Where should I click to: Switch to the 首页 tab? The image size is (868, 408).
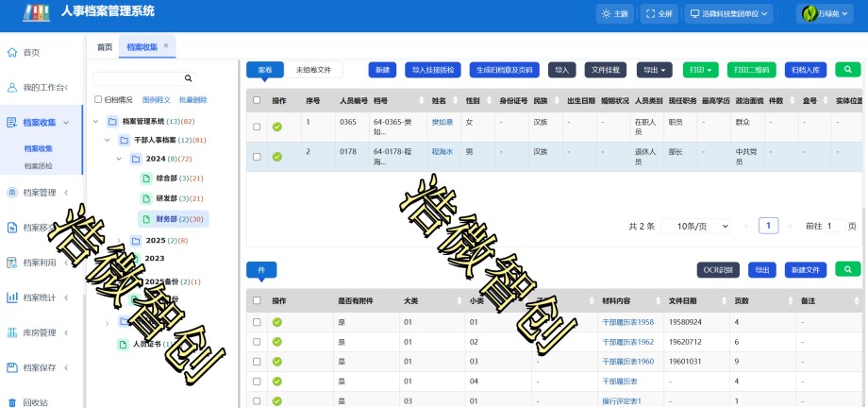(105, 47)
